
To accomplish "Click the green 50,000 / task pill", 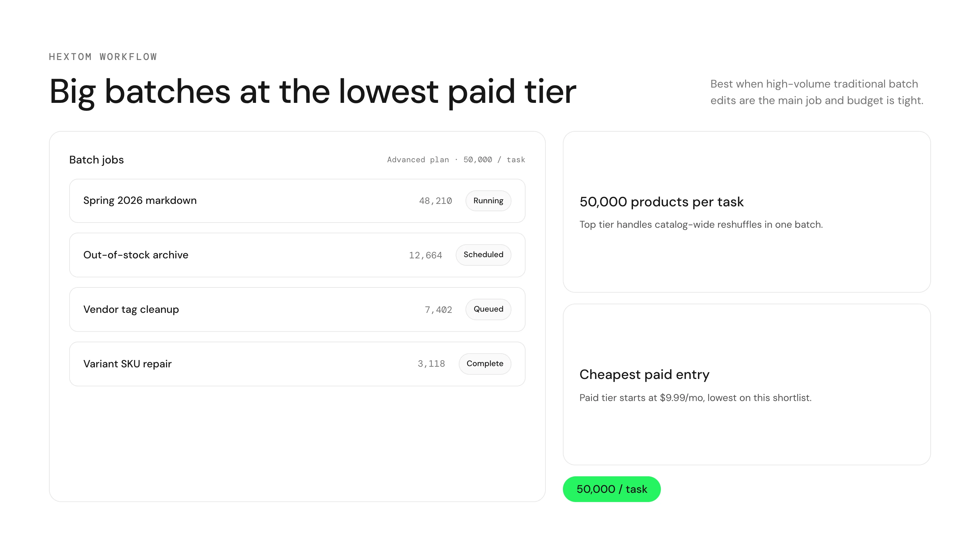I will [x=612, y=489].
